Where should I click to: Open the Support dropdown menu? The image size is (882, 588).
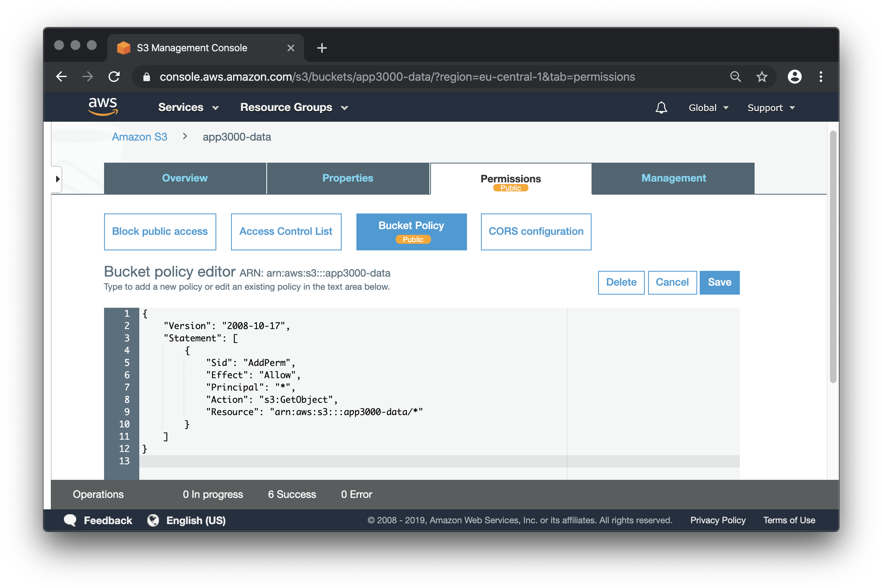[771, 108]
